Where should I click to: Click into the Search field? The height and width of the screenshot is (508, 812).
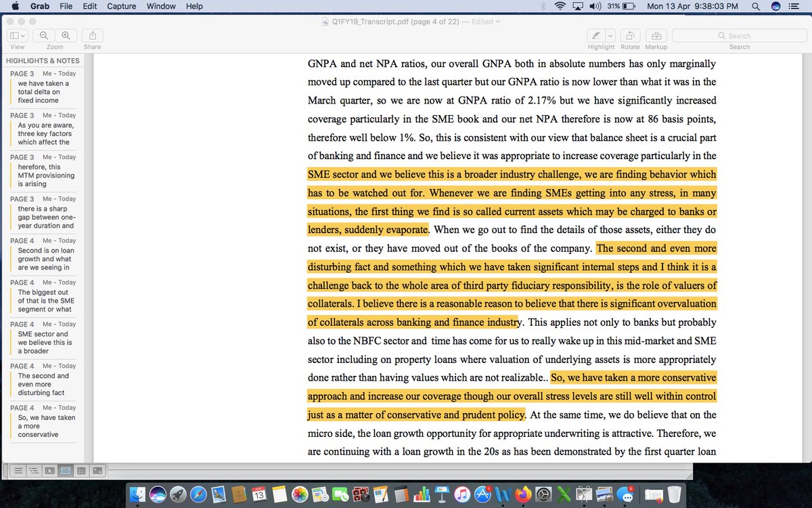[740, 36]
